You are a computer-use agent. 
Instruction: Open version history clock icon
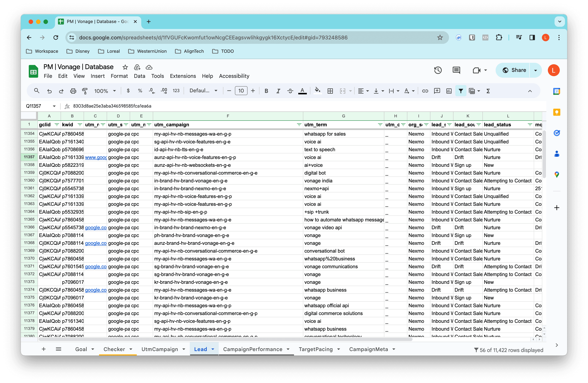tap(438, 70)
